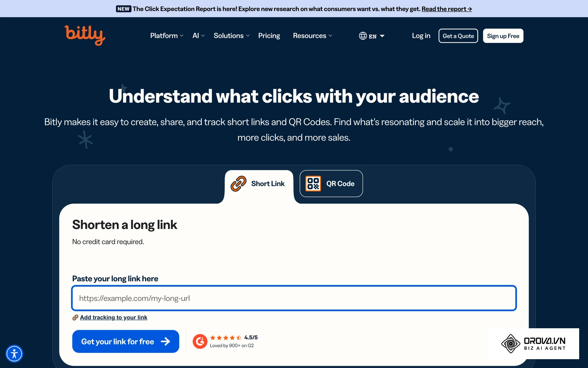Expand the Platform menu

[x=167, y=36]
